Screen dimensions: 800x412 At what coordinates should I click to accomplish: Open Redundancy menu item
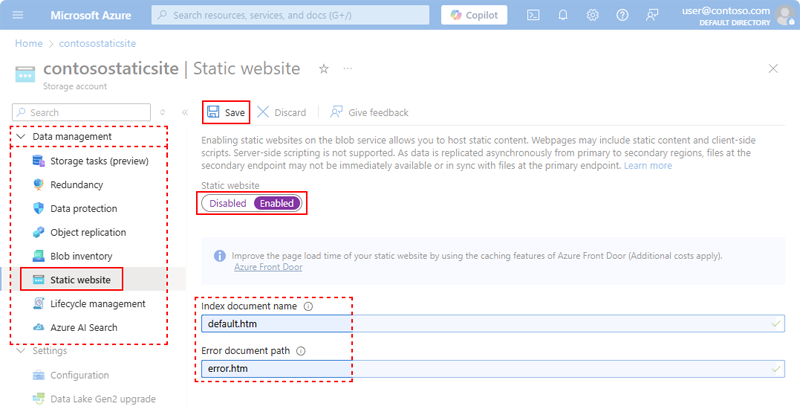coord(77,185)
